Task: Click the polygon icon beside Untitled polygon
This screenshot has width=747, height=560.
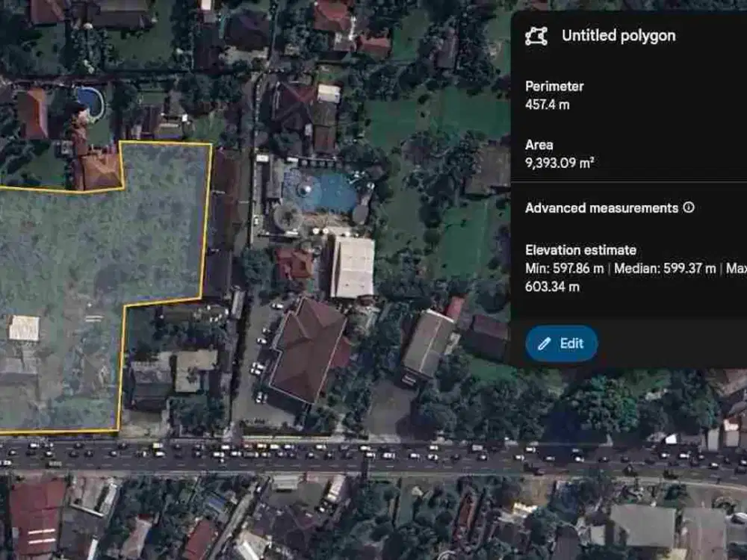Action: [x=536, y=36]
